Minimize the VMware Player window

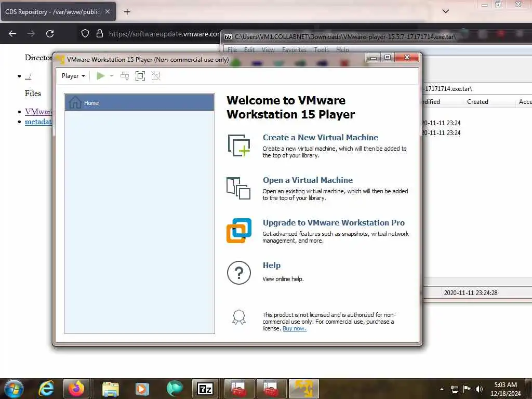(374, 57)
